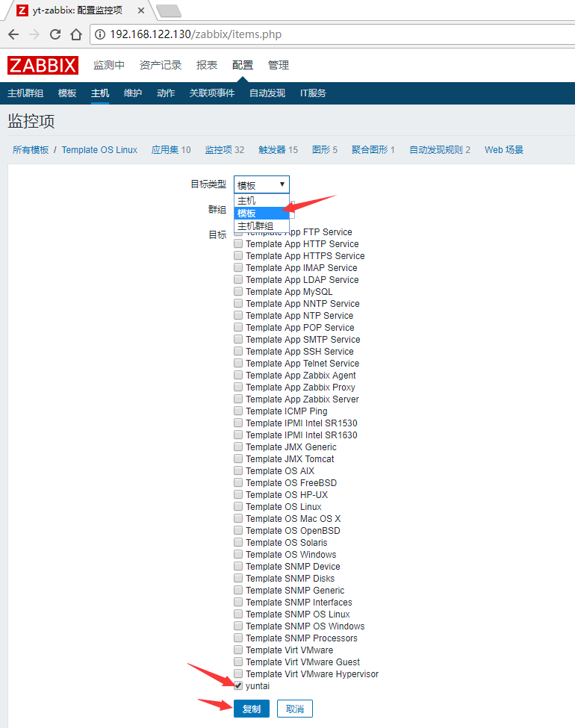The height and width of the screenshot is (728, 575).
Task: Open the Template OS Linux breadcrumb link
Action: (99, 150)
